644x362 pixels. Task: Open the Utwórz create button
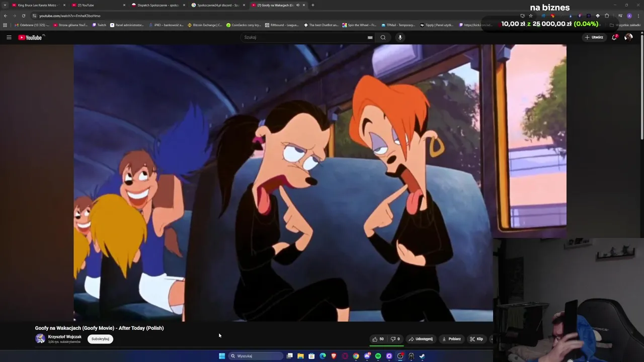(594, 37)
